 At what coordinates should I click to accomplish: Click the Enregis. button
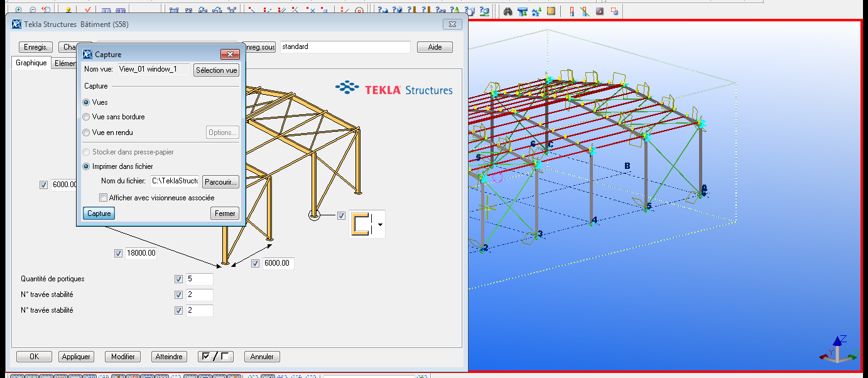pos(35,47)
